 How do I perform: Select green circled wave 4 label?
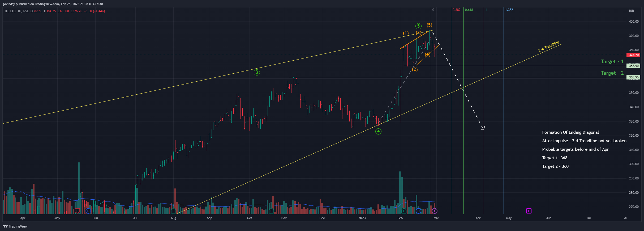click(378, 131)
